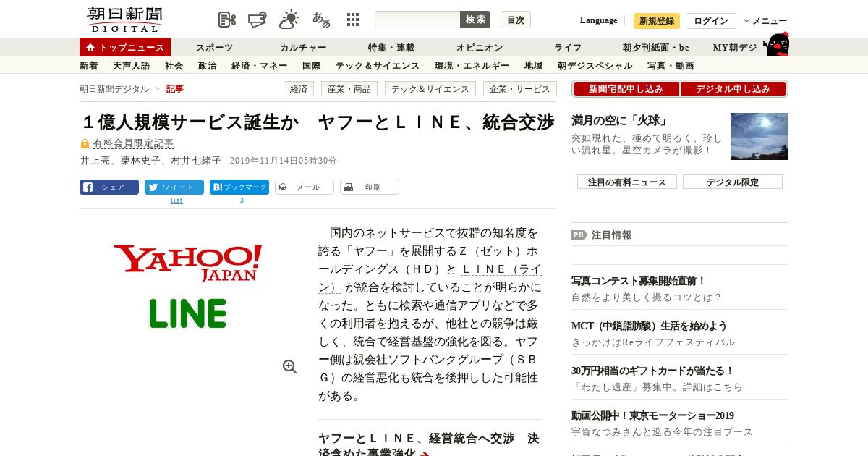
Task: Click the Asahi Shimbun Digital logo
Action: 124,20
